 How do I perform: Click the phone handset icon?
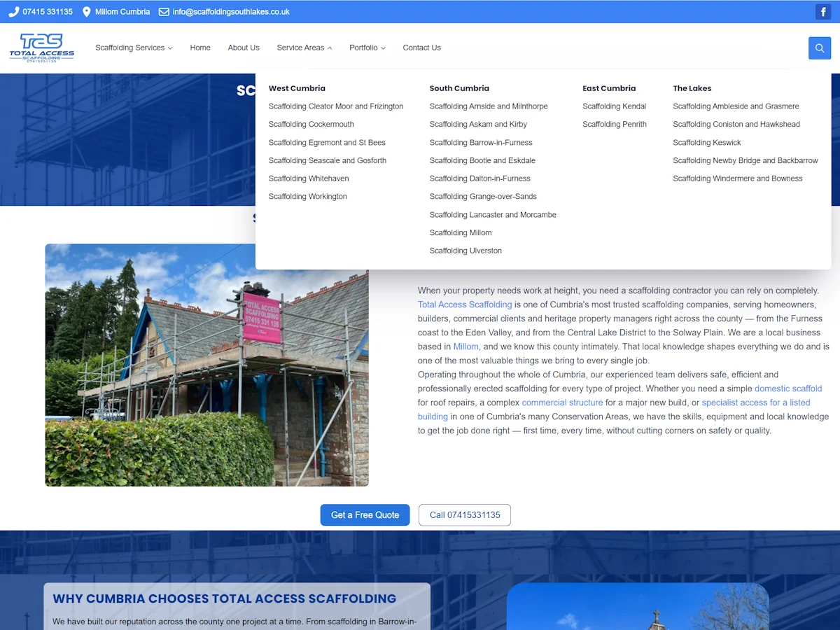tap(13, 12)
